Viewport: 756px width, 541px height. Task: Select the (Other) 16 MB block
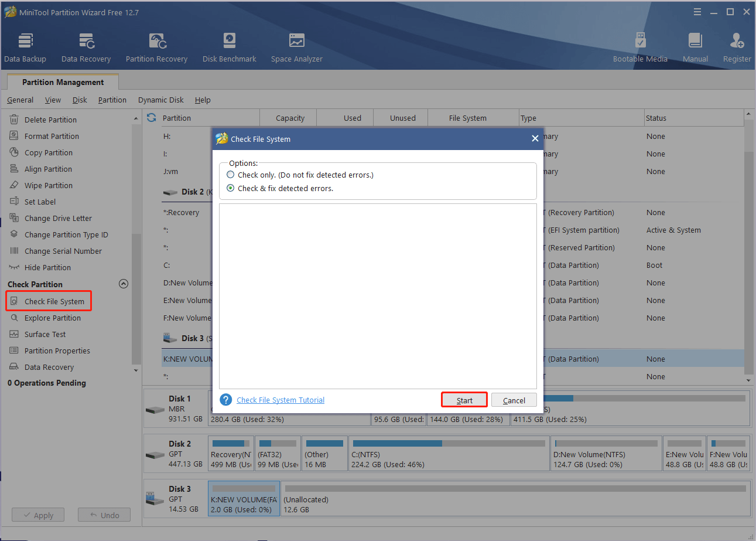pyautogui.click(x=325, y=453)
